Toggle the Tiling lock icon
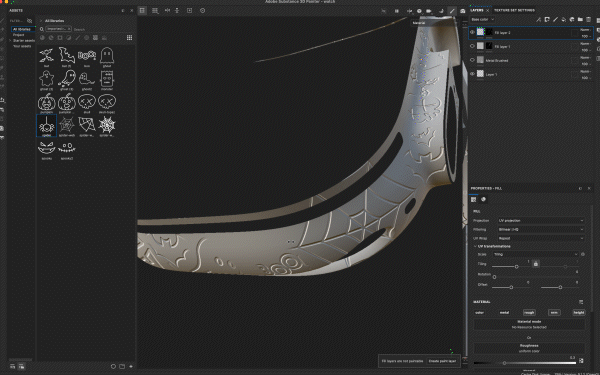 (536, 264)
